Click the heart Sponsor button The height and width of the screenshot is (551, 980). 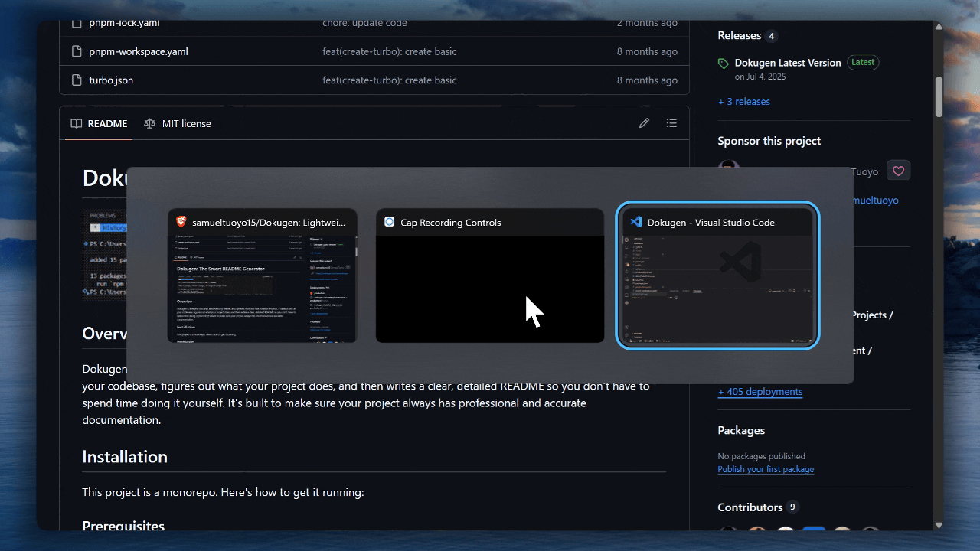coord(898,171)
